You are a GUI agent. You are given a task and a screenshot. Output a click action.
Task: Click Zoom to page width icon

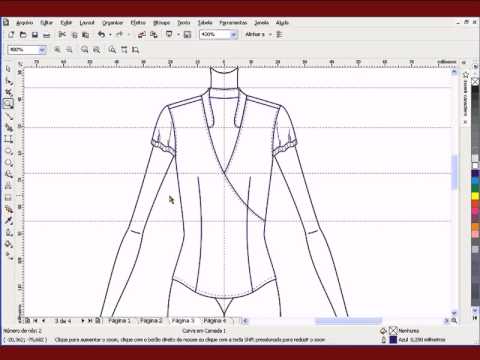coord(124,50)
